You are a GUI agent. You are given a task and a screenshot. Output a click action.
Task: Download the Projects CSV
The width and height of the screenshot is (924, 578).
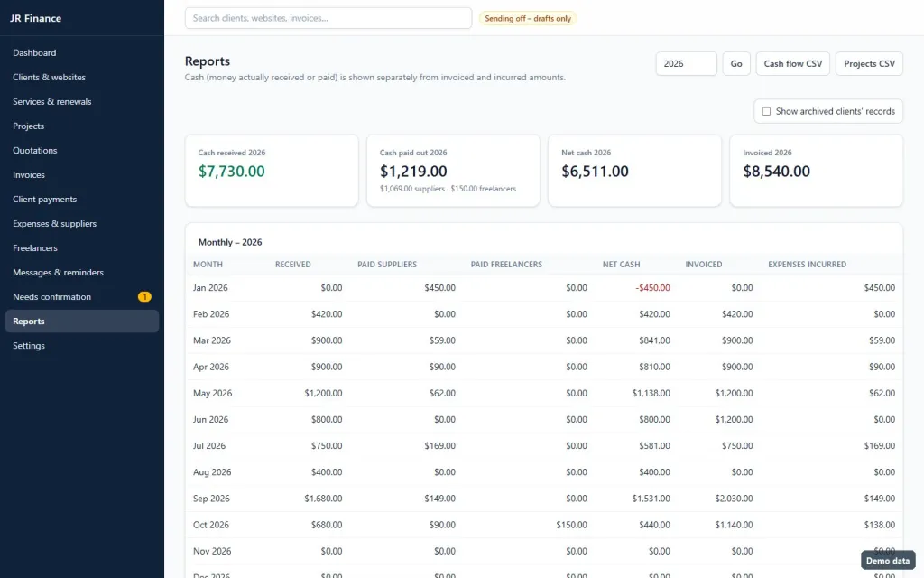coord(869,64)
